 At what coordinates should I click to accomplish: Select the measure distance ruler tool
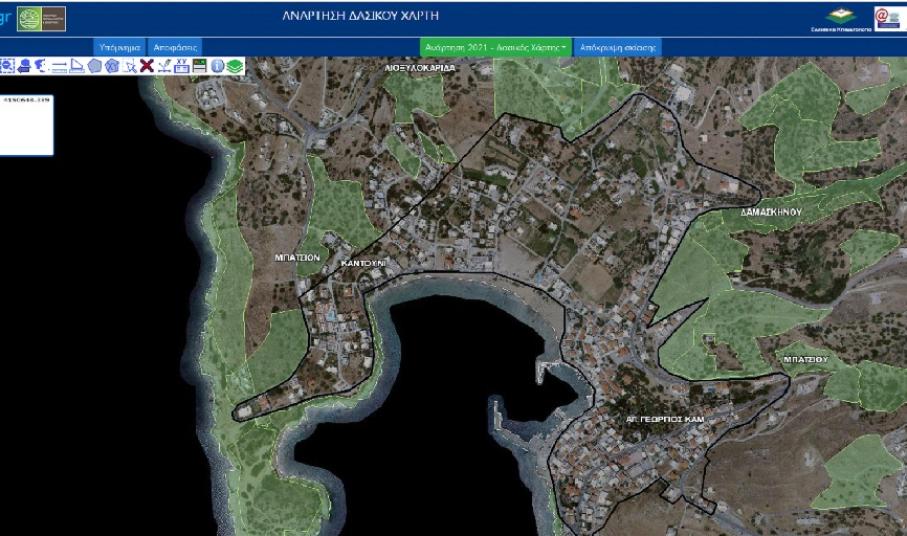point(60,65)
